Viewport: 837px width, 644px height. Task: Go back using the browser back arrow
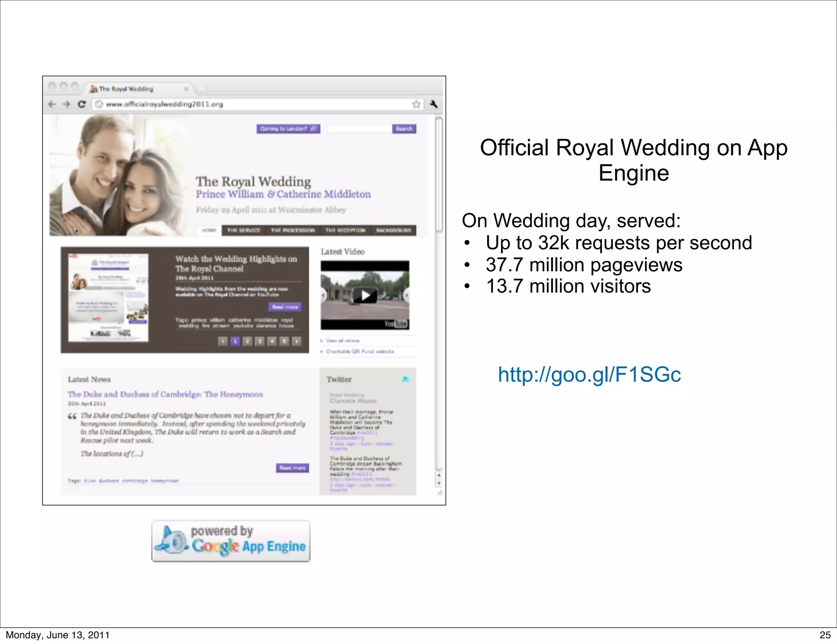(52, 104)
